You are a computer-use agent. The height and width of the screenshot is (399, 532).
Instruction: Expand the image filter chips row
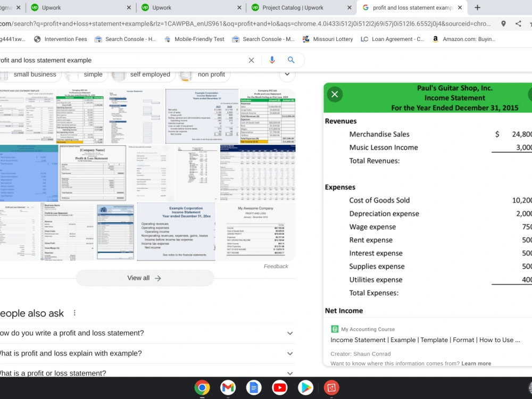287,74
